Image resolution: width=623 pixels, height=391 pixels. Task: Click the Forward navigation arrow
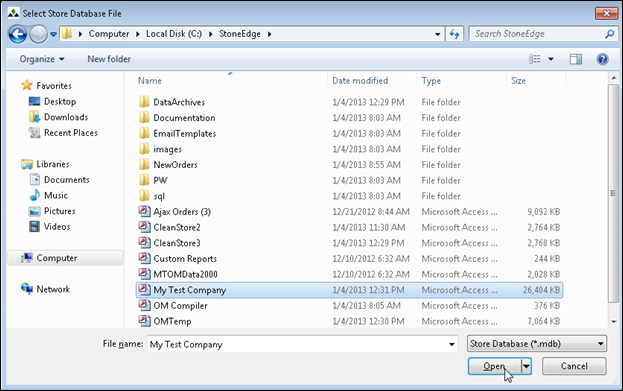(x=39, y=34)
